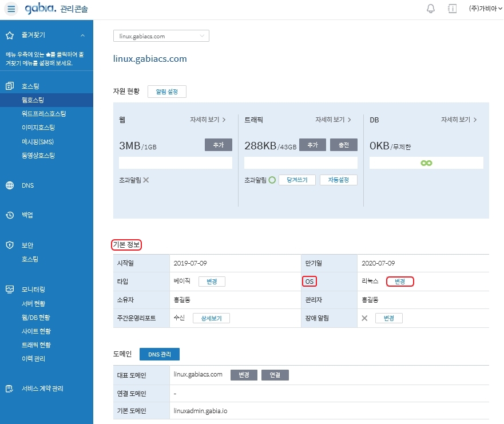Click the web usage progress bar
Viewport: 504px width, 424px height.
(176, 163)
